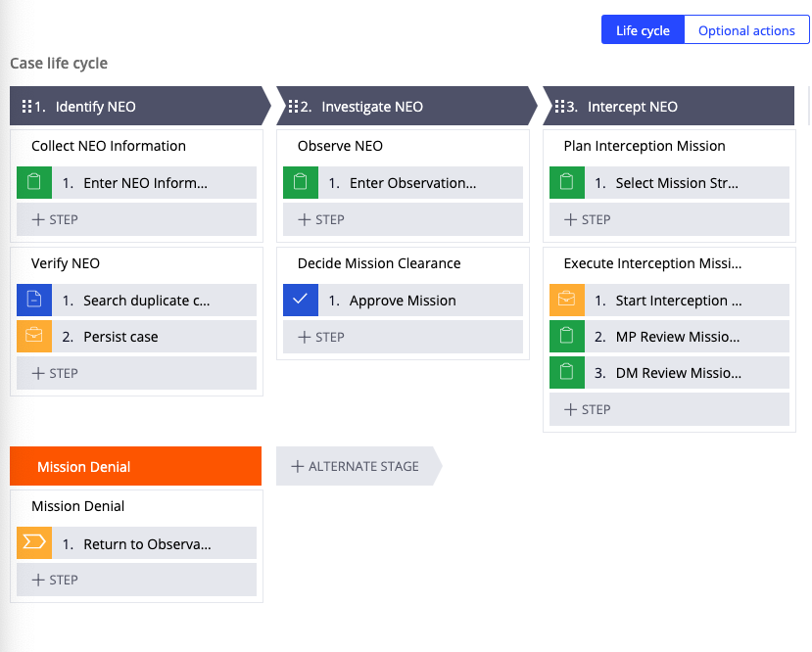Click the blue checkmark icon for Approve Mission
This screenshot has height=652, width=812.
coord(301,301)
